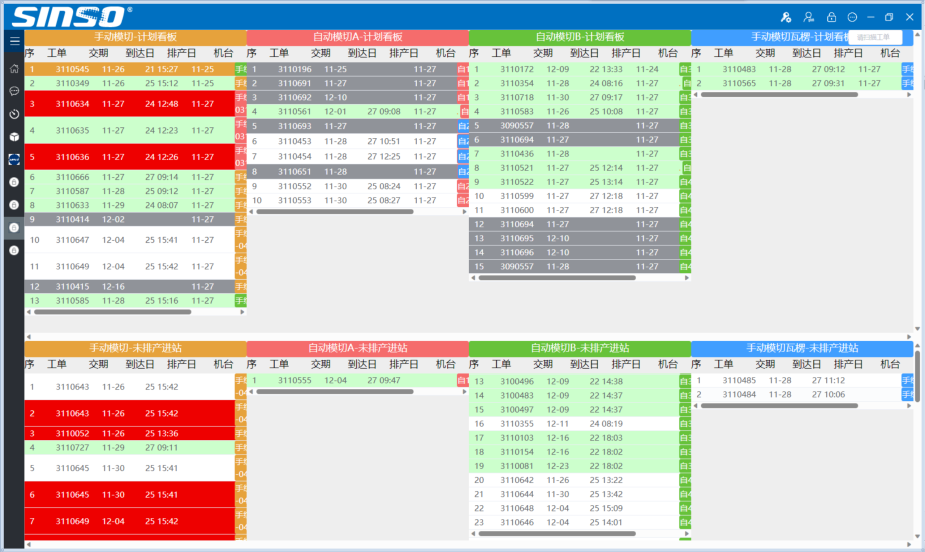Image resolution: width=925 pixels, height=552 pixels.
Task: Click the vertical scrollbar of bottom panels
Action: pyautogui.click(x=917, y=375)
